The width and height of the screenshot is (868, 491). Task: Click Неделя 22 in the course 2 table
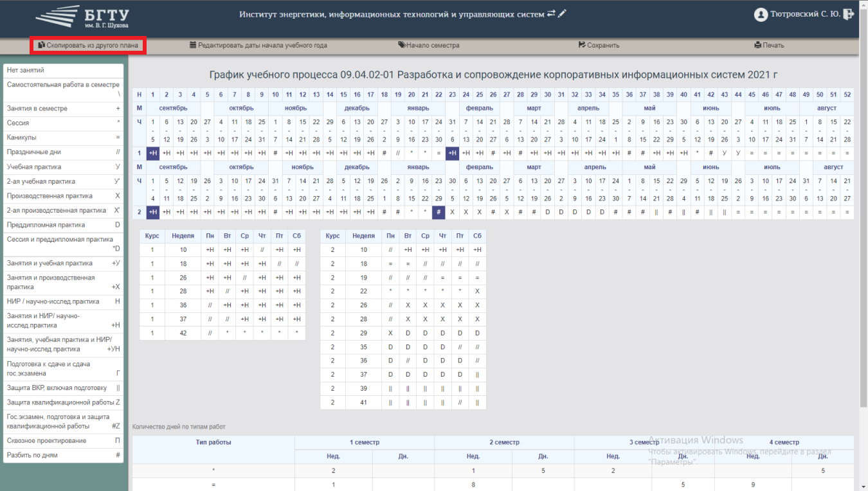point(364,291)
